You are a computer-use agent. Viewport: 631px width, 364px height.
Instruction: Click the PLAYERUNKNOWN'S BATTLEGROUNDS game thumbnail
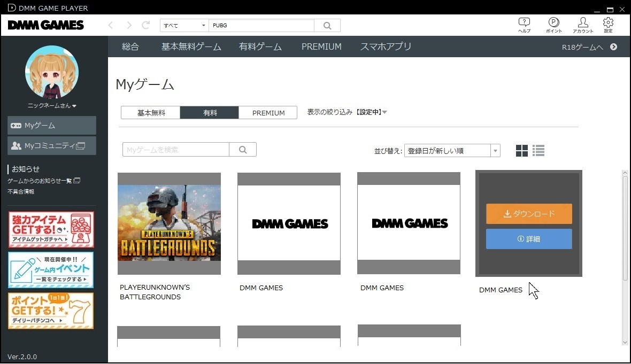pyautogui.click(x=169, y=223)
